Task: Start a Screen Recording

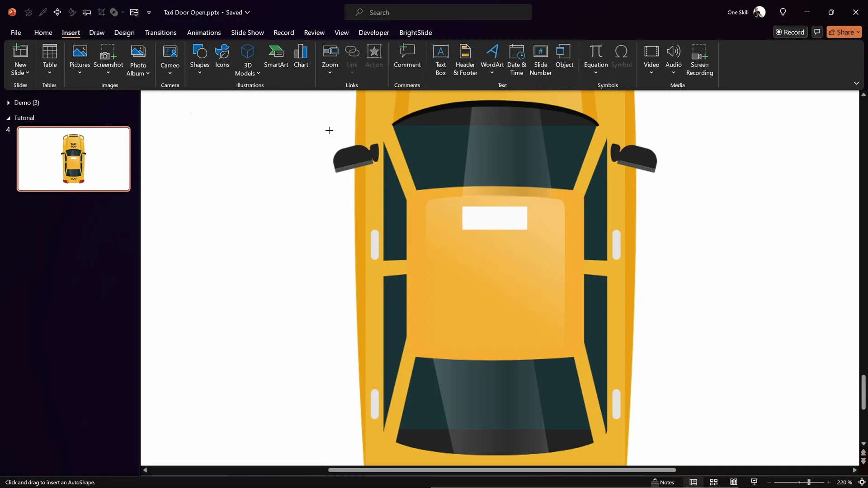Action: tap(700, 59)
